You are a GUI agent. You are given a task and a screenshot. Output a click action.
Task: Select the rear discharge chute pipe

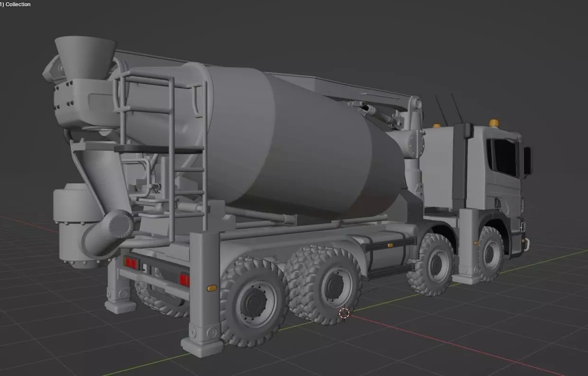coord(109,232)
